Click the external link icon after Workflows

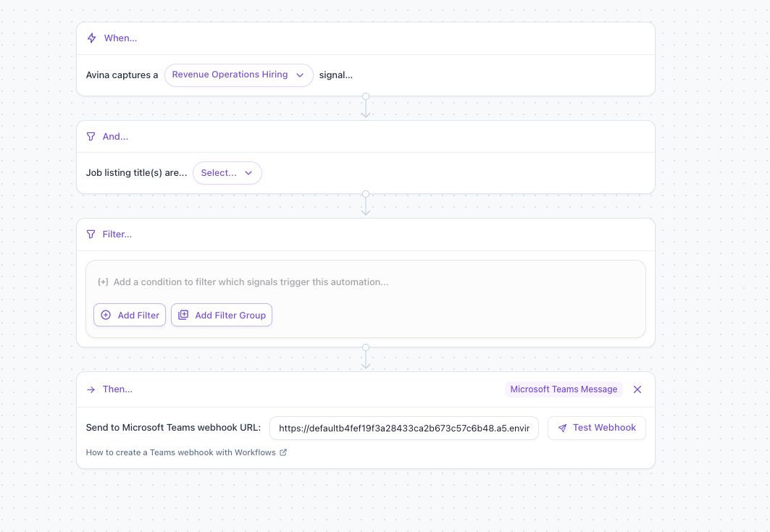283,452
